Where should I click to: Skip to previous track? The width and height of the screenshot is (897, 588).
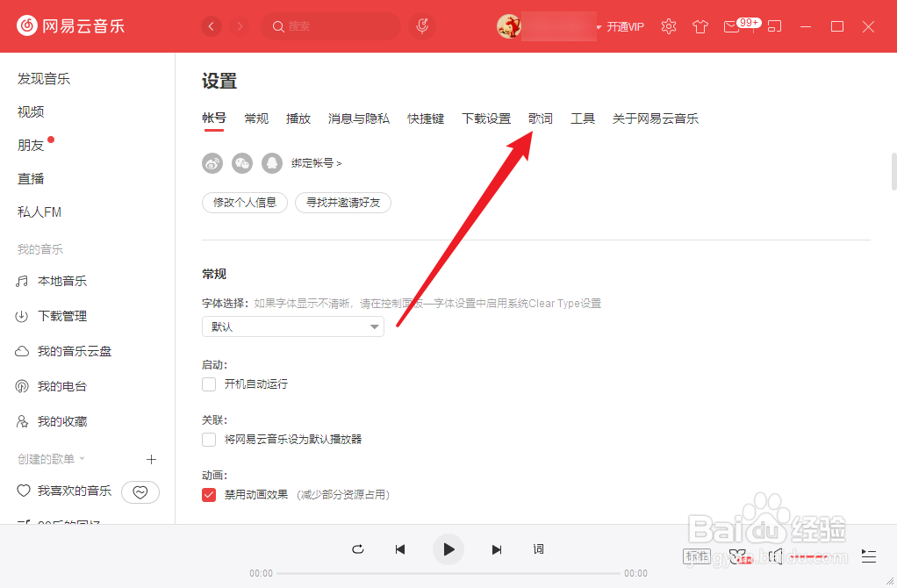(x=400, y=549)
